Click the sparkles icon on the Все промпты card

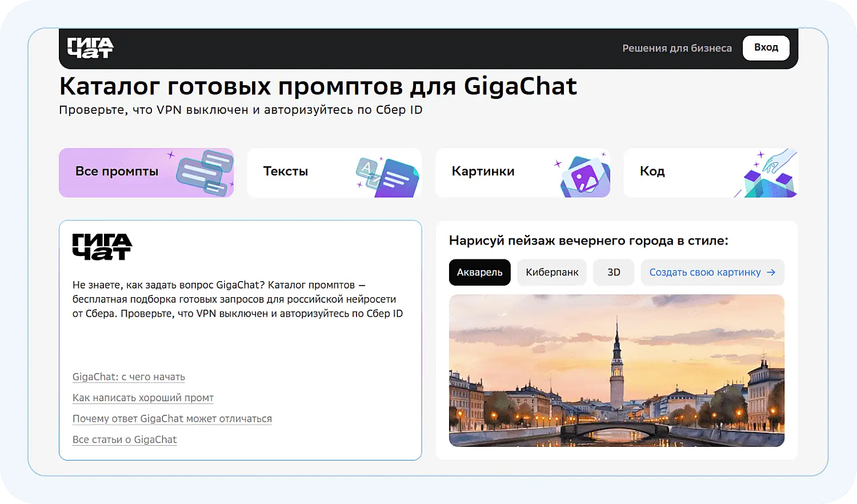(170, 155)
